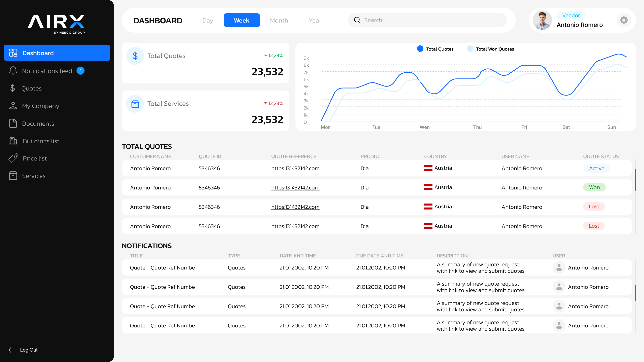Screen dimensions: 644x362
Task: Click the Documents page icon
Action: coord(13,123)
